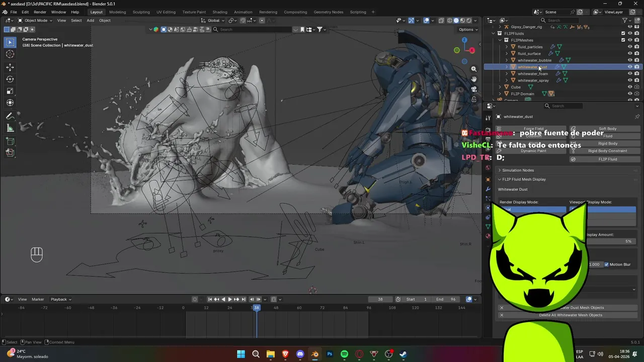Open the timeline Marker menu
Screen dimensions: 644x362
pos(38,299)
